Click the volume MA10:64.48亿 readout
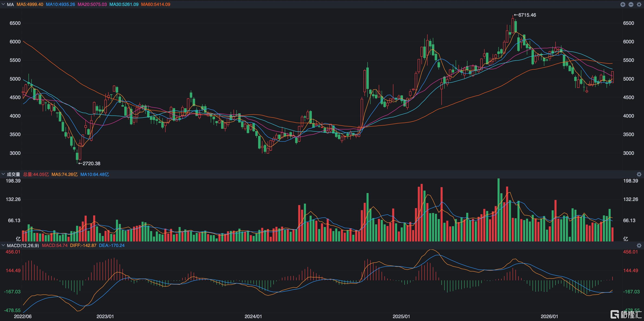 (95, 174)
